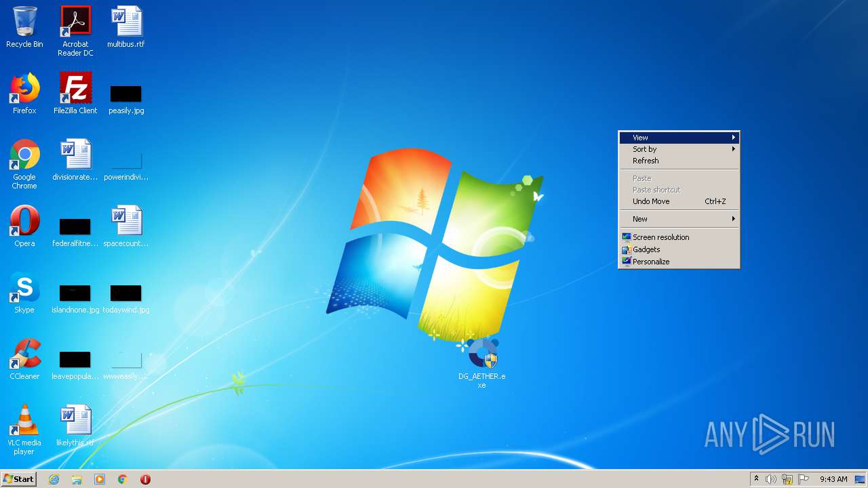
Task: Select the todaywind.jpg file icon
Action: tap(126, 298)
